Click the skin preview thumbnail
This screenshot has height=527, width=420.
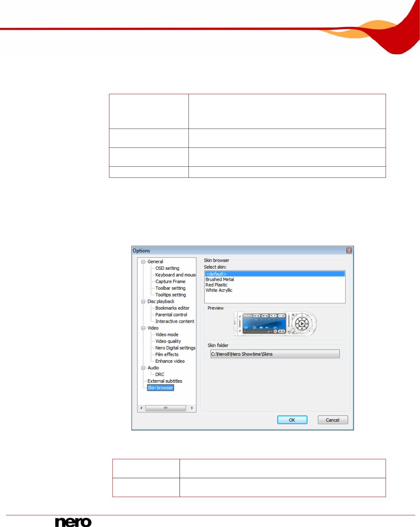(x=275, y=324)
